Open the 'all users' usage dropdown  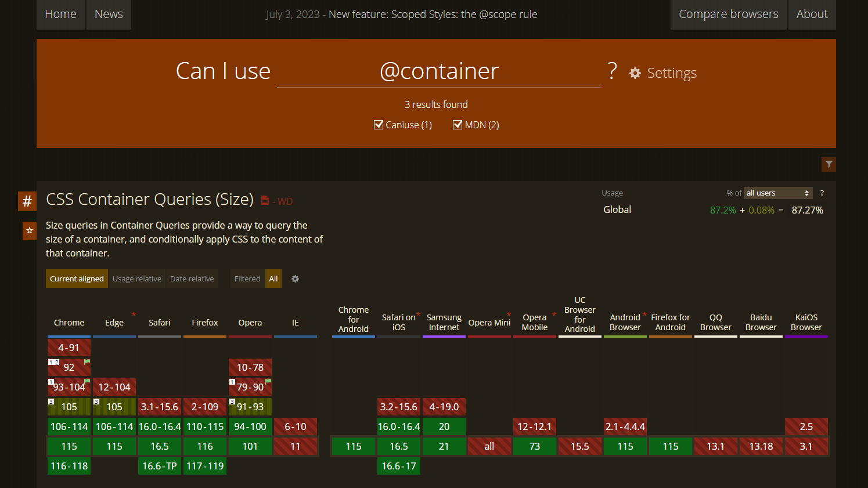778,193
